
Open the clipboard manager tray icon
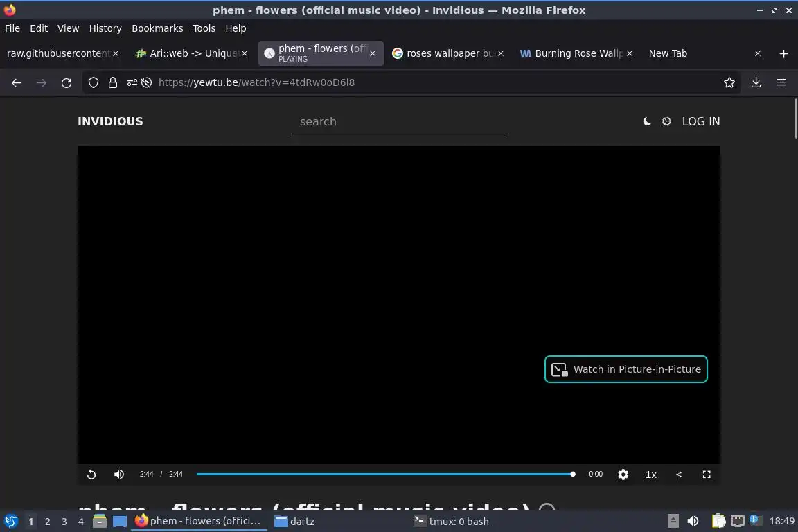point(718,522)
